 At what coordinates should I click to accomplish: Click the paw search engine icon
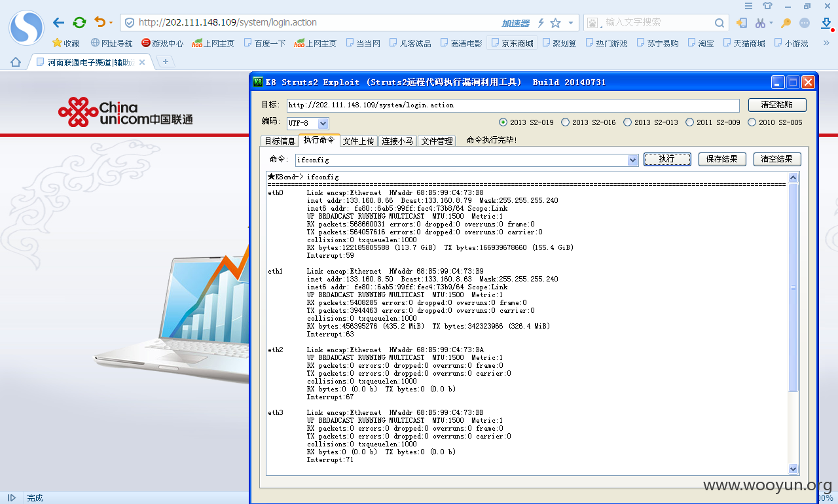click(592, 23)
